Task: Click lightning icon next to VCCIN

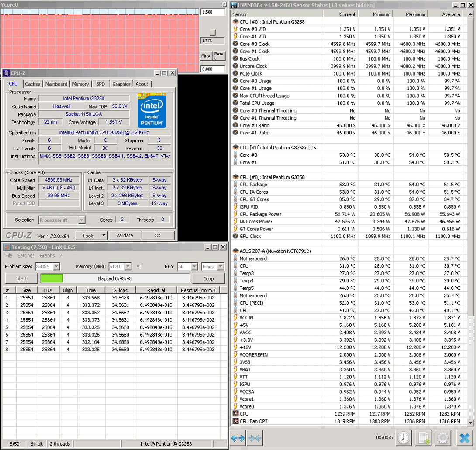Action: (235, 317)
